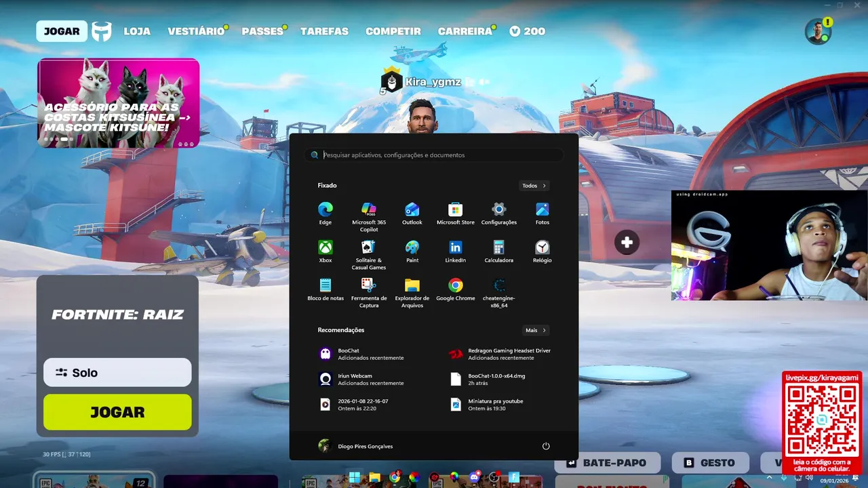Show hidden system tray icons chevron
Image resolution: width=868 pixels, height=488 pixels.
(769, 477)
